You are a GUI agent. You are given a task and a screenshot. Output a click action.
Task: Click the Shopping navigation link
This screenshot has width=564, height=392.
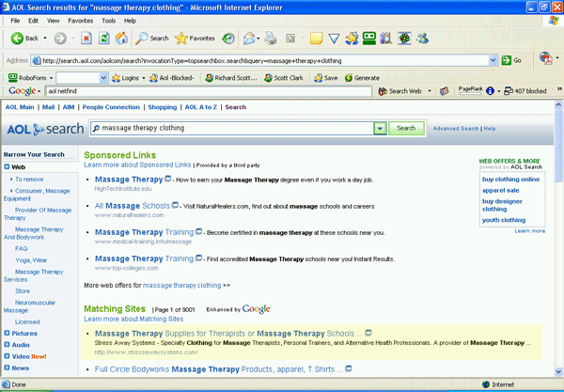[x=163, y=107]
